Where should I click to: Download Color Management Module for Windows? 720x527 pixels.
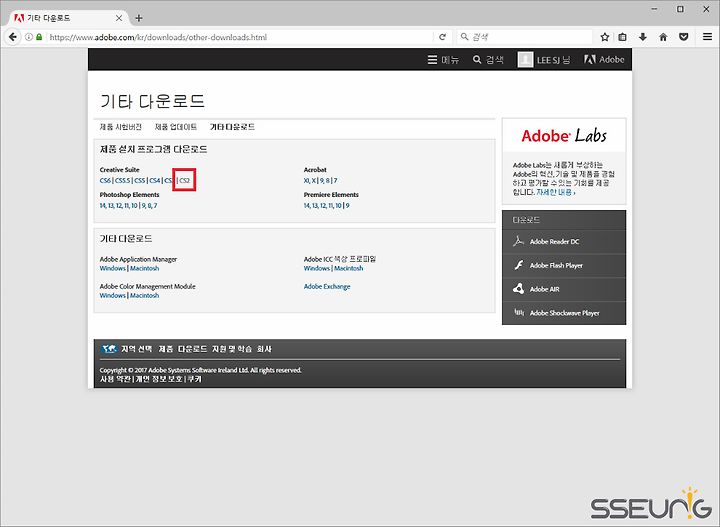point(112,295)
